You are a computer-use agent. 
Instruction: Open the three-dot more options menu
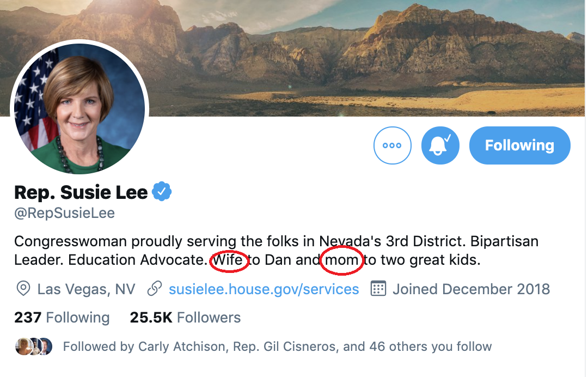click(392, 145)
